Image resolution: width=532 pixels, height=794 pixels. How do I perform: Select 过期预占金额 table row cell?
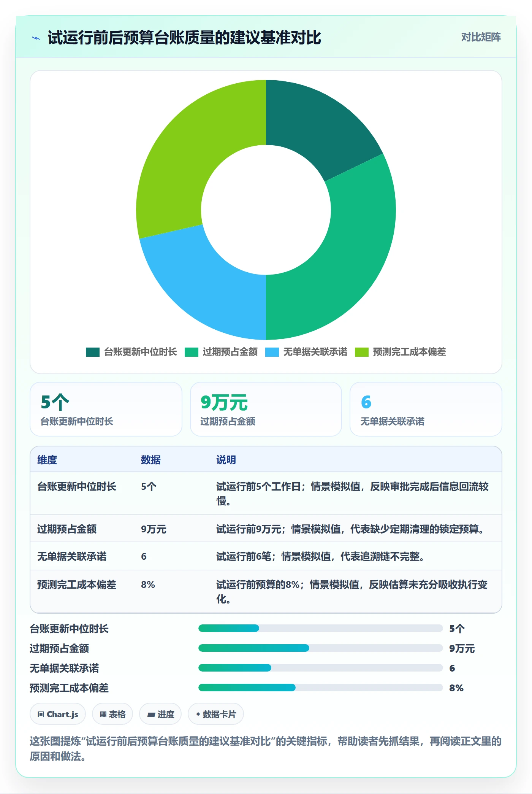67,529
